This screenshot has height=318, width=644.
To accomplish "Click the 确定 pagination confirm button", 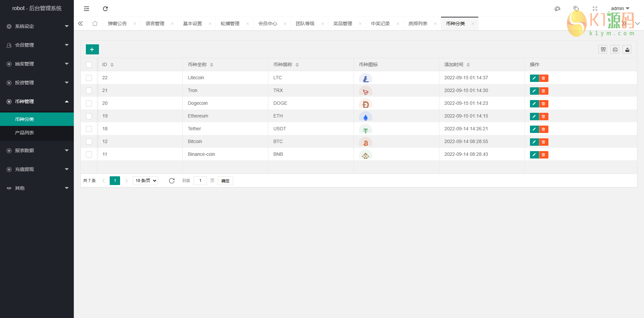I will pos(225,181).
